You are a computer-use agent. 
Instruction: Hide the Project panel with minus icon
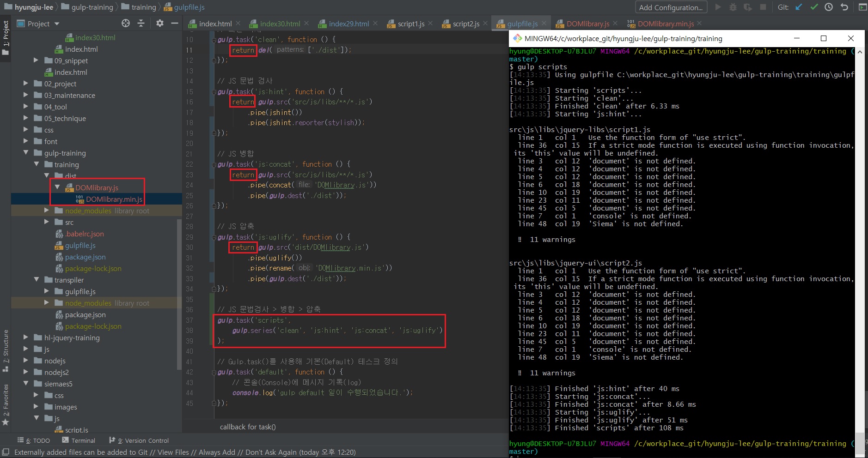pos(175,23)
